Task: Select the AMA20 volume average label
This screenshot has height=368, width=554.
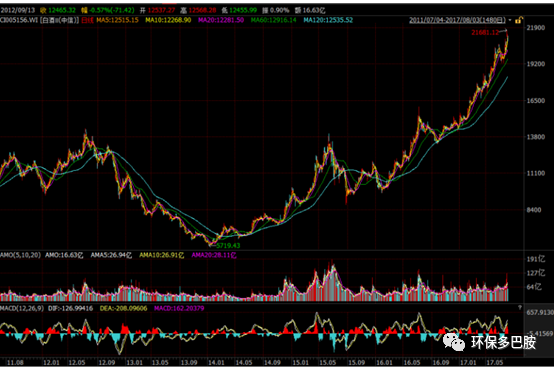Action: [214, 255]
